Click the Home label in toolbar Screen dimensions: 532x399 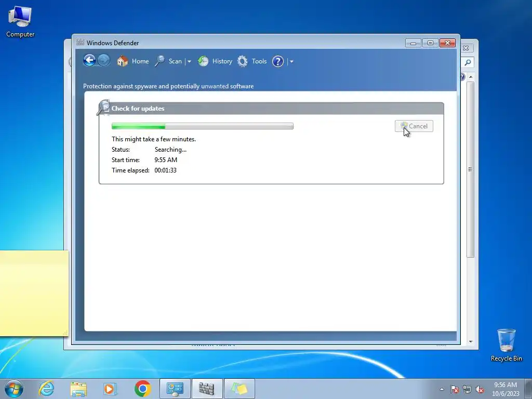[140, 61]
